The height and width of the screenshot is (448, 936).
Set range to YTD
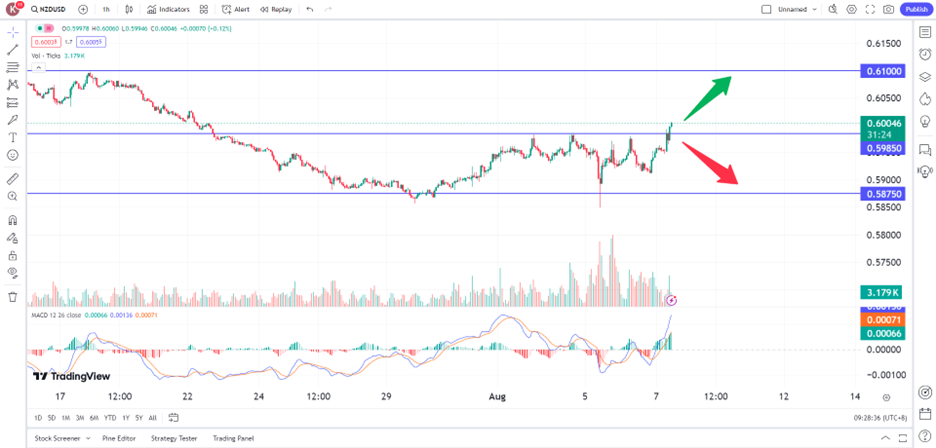(x=110, y=418)
